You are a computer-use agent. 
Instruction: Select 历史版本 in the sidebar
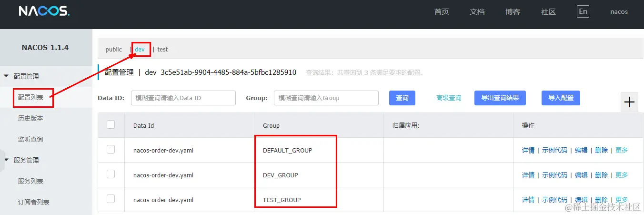pos(31,118)
